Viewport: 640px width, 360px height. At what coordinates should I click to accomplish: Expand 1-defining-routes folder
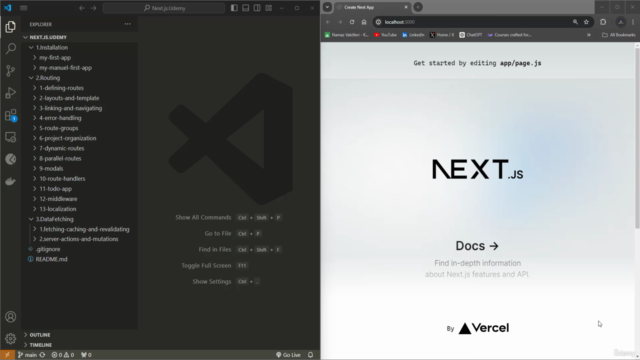coord(79,88)
